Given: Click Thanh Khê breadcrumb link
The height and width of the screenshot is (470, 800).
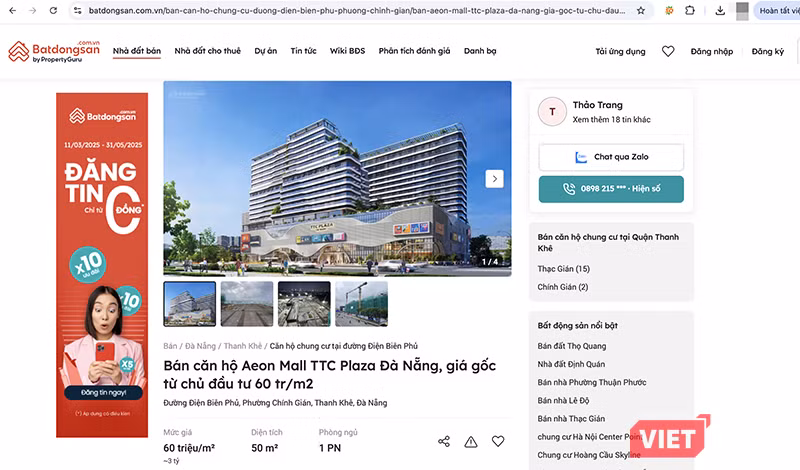Looking at the screenshot, I should tap(243, 346).
